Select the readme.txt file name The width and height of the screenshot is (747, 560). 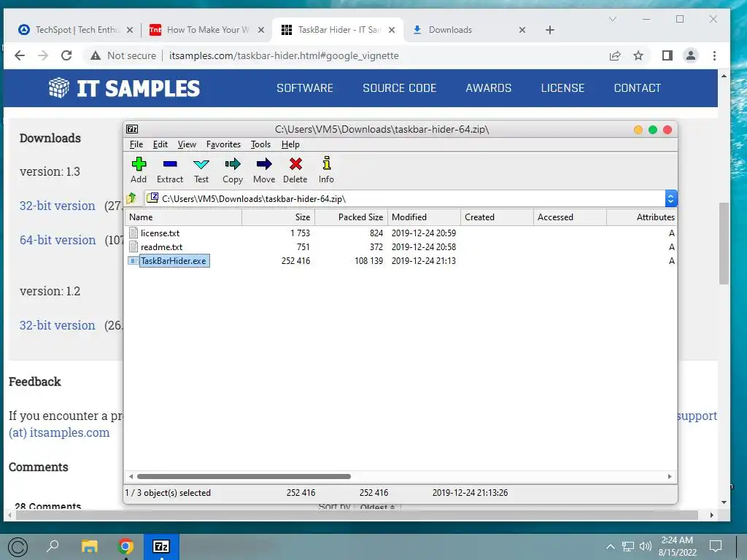161,247
